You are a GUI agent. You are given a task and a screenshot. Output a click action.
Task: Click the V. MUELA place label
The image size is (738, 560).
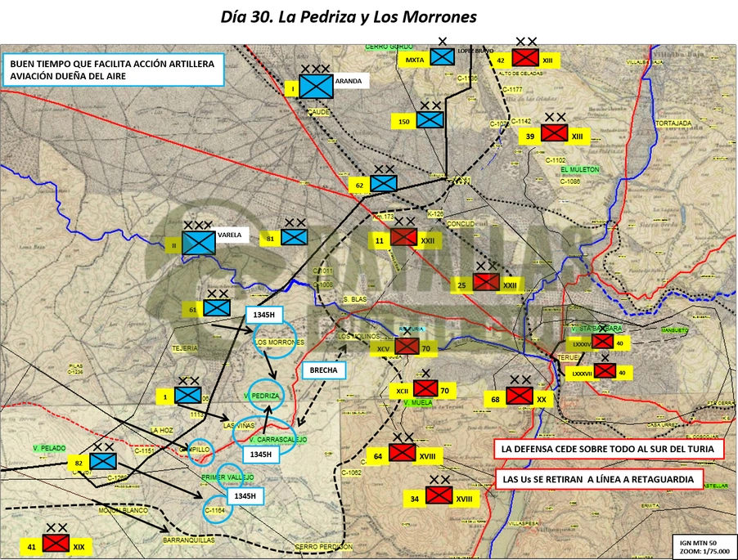418,402
